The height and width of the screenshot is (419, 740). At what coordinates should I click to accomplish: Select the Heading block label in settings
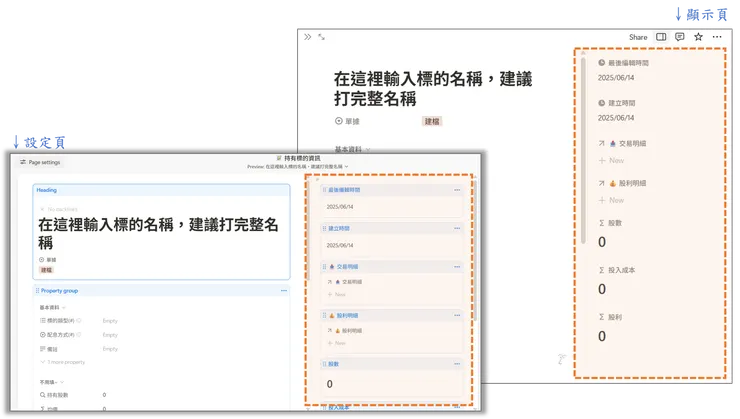pyautogui.click(x=46, y=190)
